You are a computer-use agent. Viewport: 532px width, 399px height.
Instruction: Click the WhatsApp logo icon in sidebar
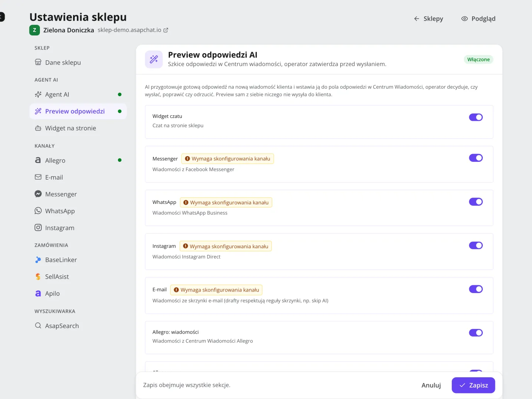tap(38, 211)
